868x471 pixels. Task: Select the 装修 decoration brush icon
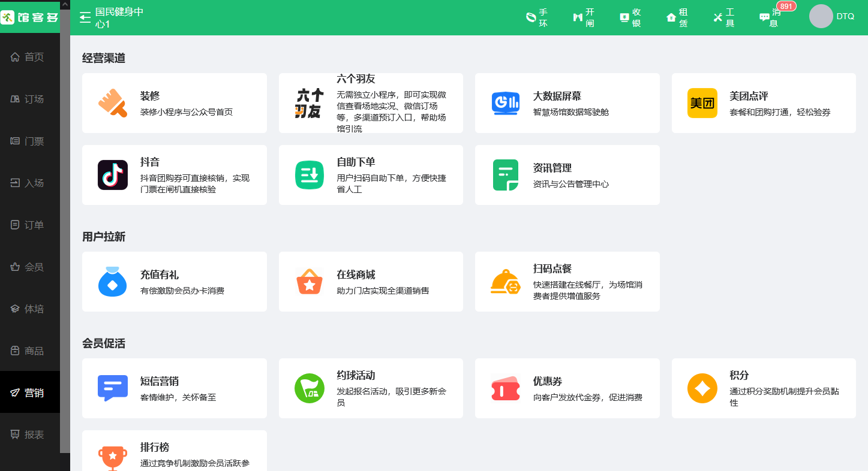point(112,102)
